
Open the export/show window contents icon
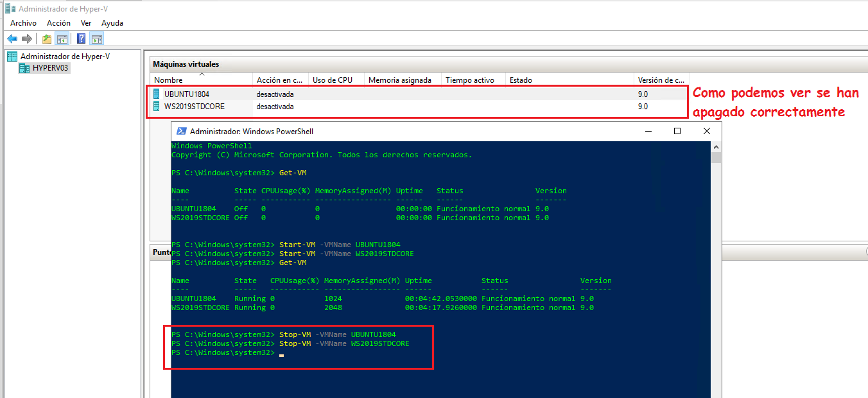[x=46, y=38]
